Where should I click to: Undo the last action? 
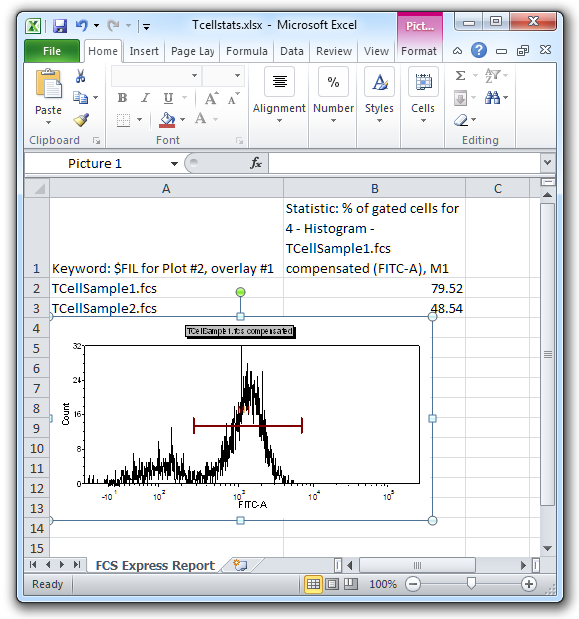[x=82, y=26]
